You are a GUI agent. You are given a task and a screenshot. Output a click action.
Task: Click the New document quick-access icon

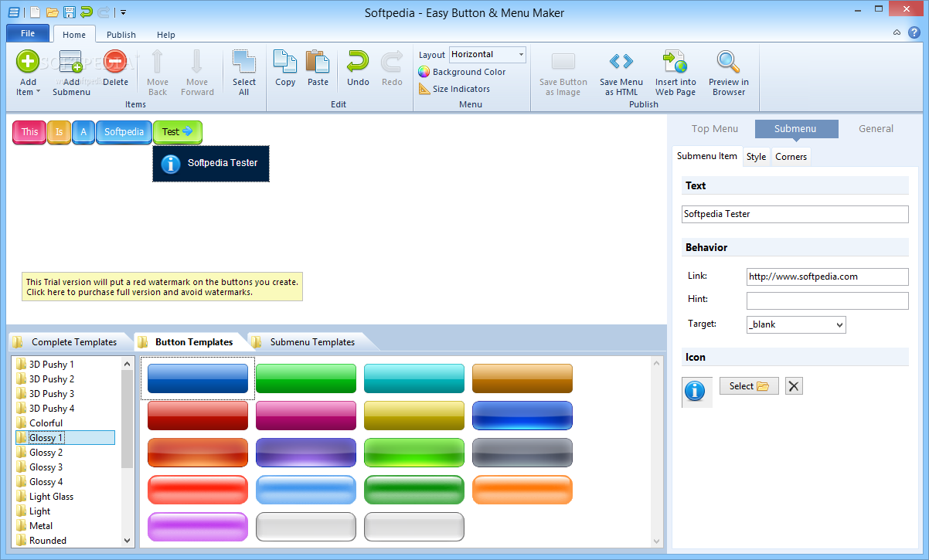[x=35, y=12]
